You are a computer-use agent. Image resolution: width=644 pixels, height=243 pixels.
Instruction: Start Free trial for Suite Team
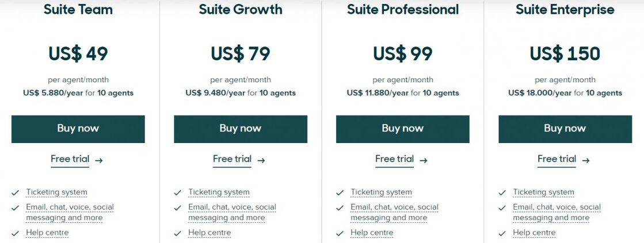pos(70,159)
